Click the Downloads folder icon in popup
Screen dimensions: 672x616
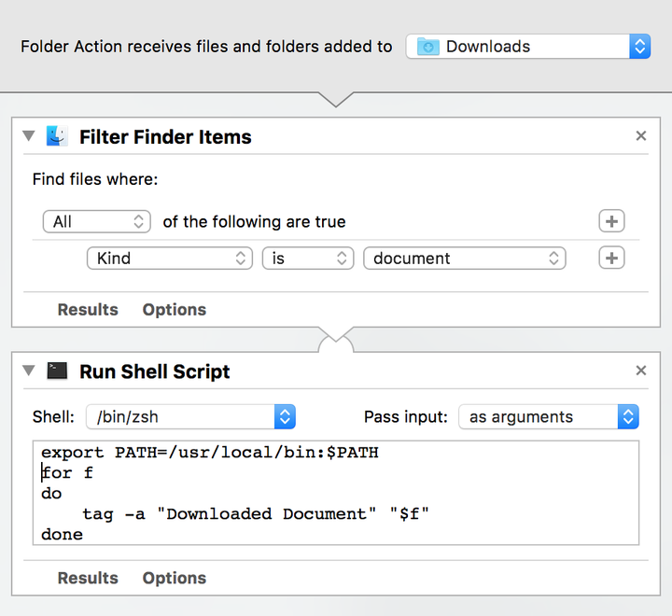pyautogui.click(x=428, y=47)
